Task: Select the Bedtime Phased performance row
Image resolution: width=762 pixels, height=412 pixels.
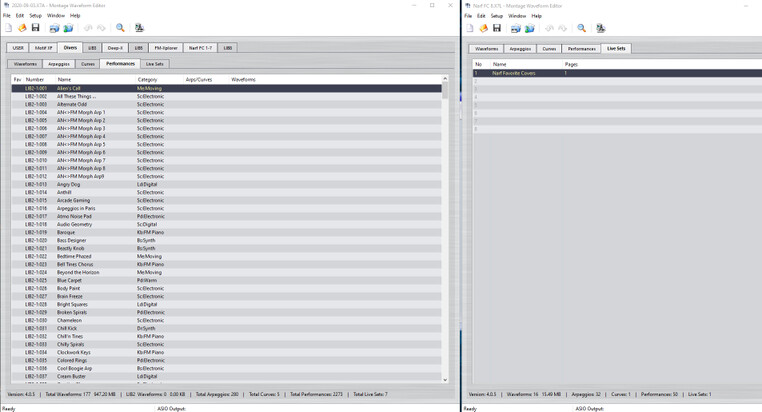Action: (74, 256)
